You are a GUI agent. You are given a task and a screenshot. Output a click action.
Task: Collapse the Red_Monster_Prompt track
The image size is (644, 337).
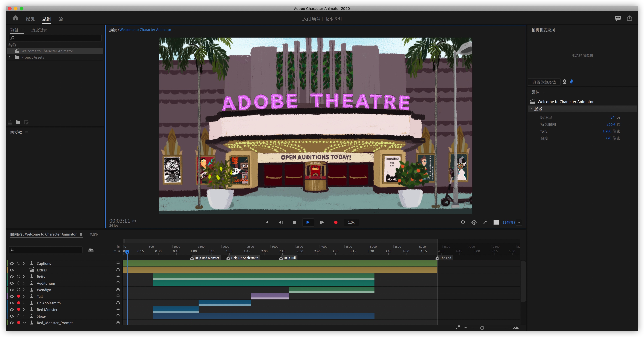[24, 323]
